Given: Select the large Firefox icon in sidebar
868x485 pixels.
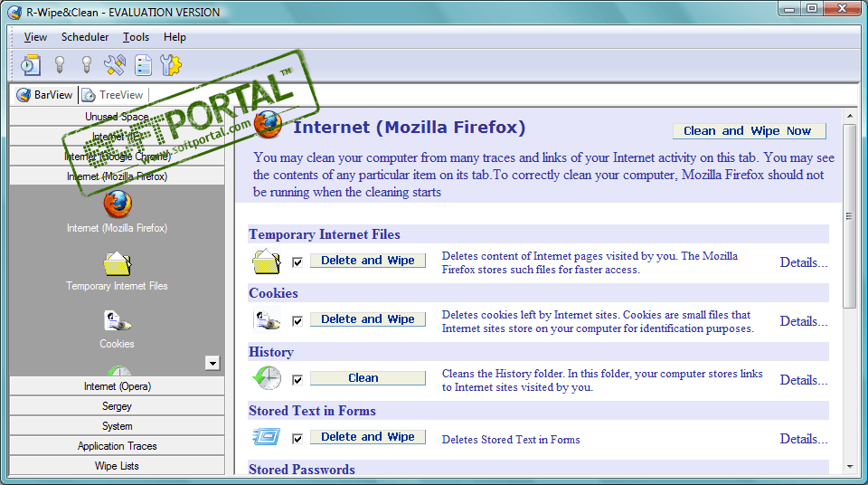Looking at the screenshot, I should 118,204.
